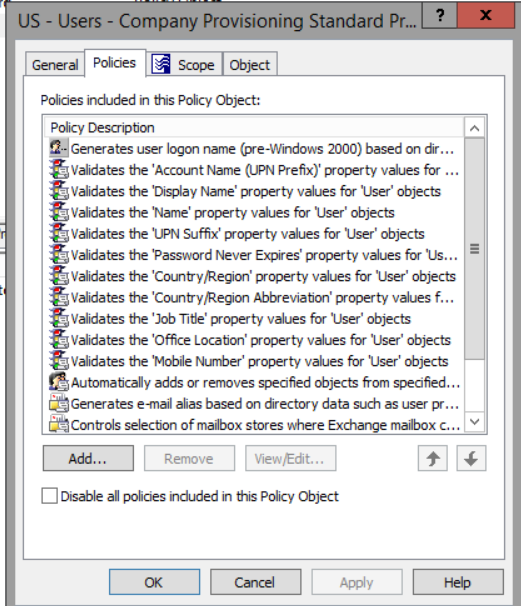
Task: Click the e-mail alias generation policy icon
Action: tap(59, 403)
